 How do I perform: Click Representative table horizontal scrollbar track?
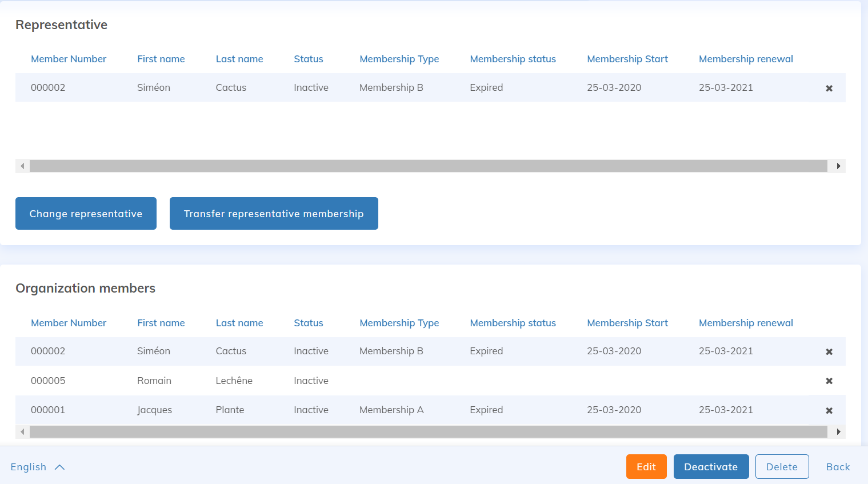click(x=429, y=166)
